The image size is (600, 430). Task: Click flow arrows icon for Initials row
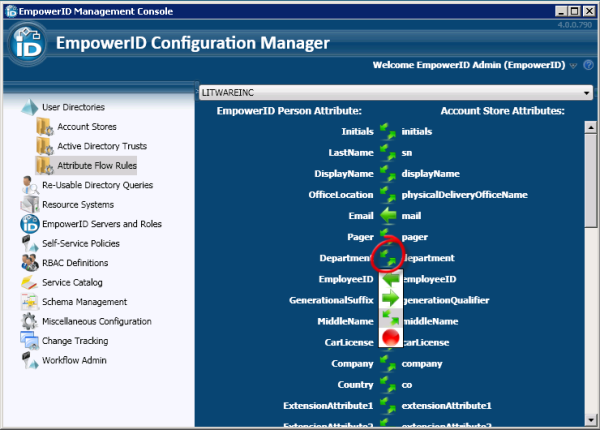tap(388, 131)
